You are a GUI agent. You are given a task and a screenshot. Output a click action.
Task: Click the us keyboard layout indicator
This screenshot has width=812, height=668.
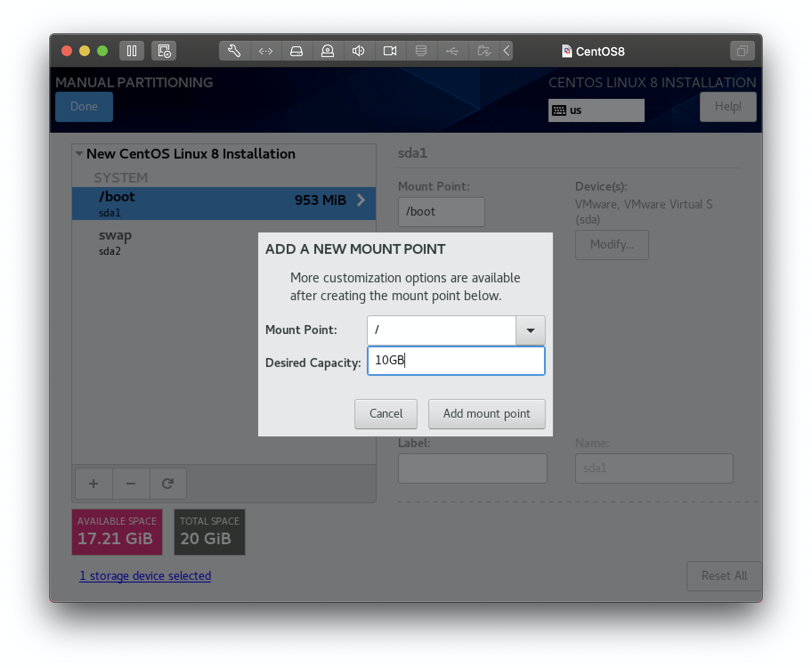[x=596, y=110]
